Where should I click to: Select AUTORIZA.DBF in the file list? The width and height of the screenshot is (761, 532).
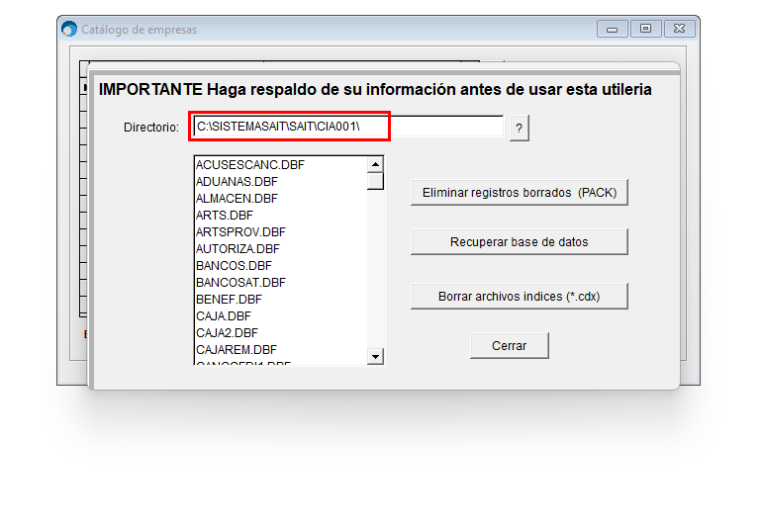[x=280, y=249]
